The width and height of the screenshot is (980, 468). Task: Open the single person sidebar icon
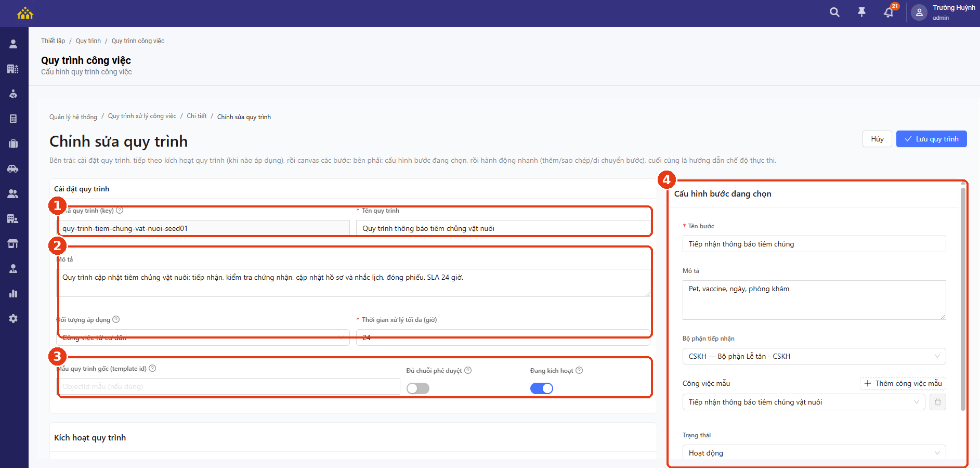[14, 44]
